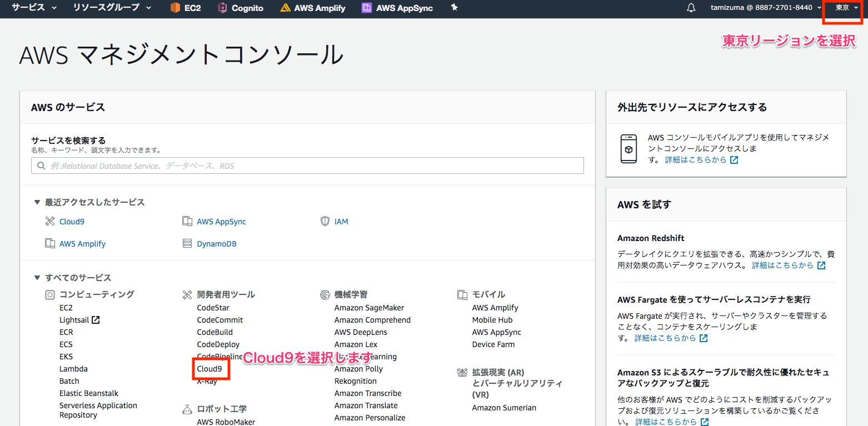868x426 pixels.
Task: Open Elastic Beanstalk service link
Action: click(89, 393)
